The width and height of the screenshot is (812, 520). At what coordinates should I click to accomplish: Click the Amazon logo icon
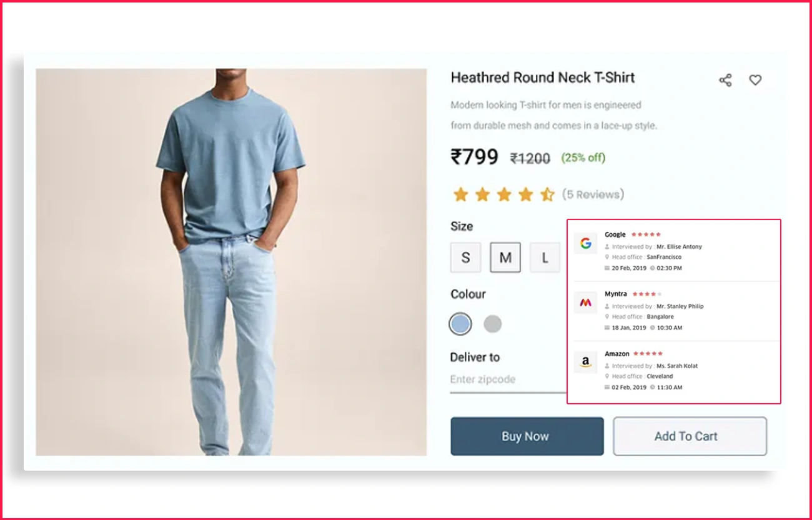(x=585, y=362)
